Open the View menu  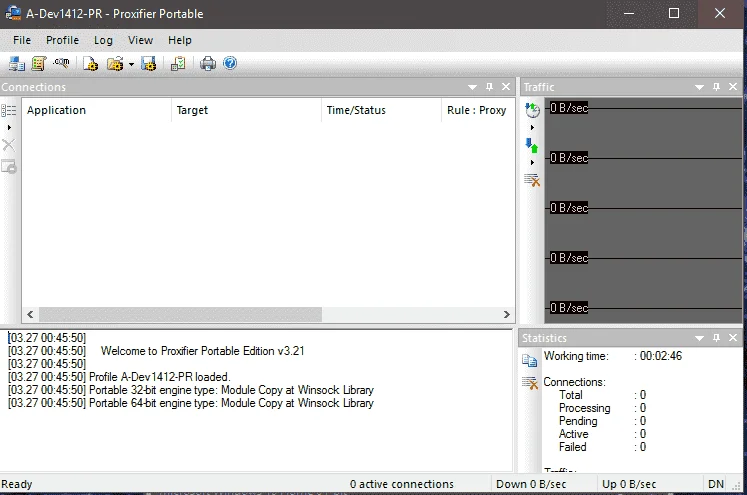click(x=141, y=40)
